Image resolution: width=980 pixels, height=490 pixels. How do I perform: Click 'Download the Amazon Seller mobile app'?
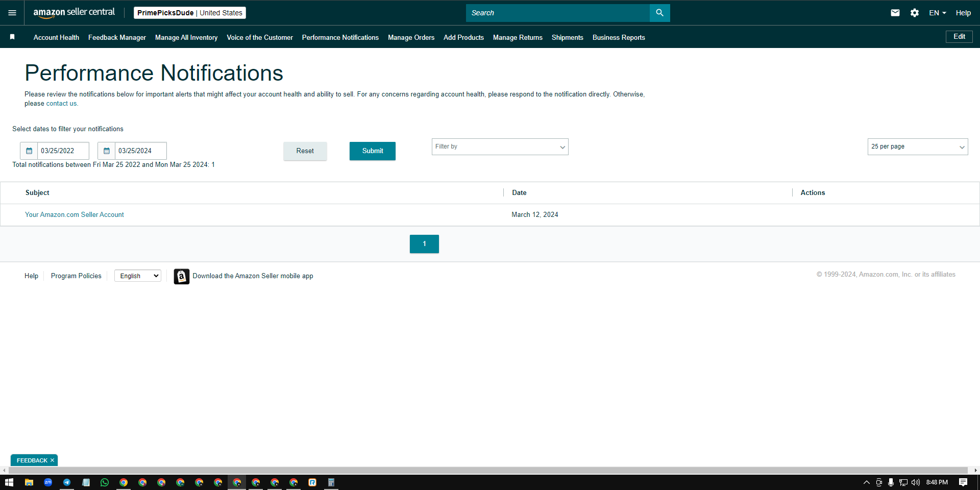(253, 276)
